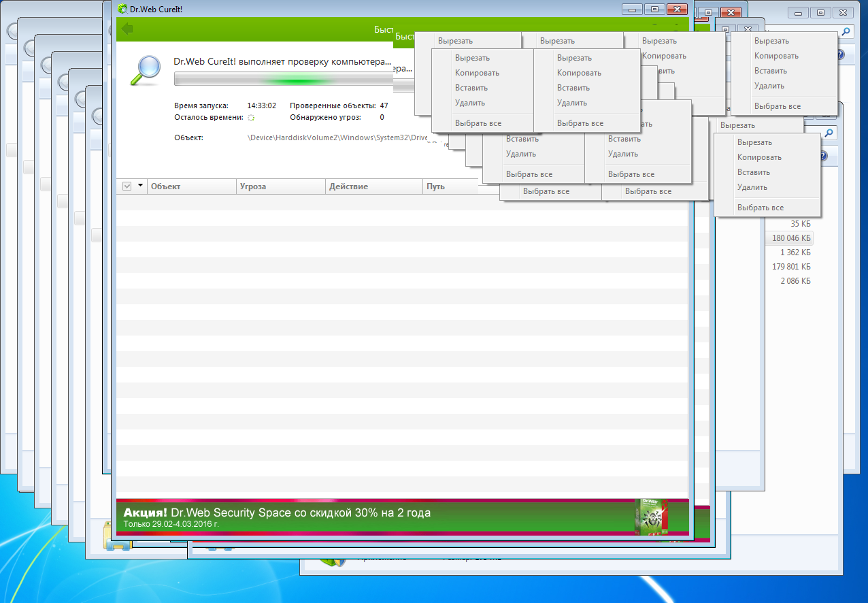Click the search magnifier in the uppermost Explorer search box

(846, 32)
